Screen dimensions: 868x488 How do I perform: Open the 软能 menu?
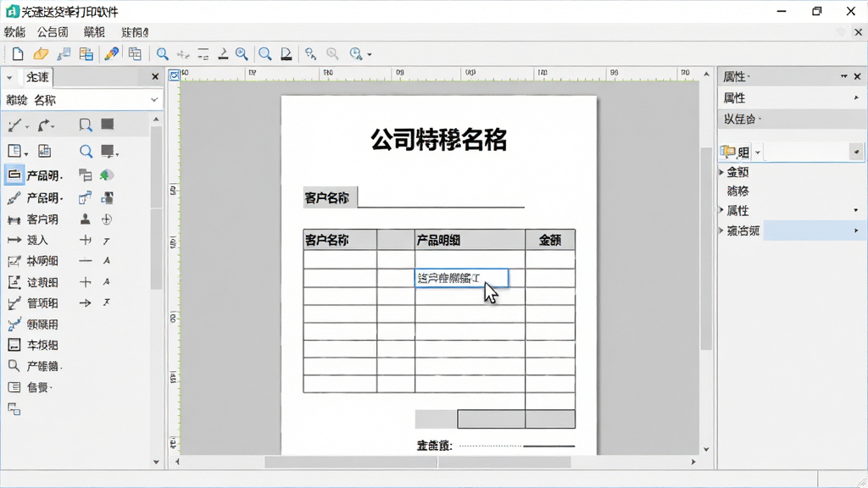click(x=14, y=32)
